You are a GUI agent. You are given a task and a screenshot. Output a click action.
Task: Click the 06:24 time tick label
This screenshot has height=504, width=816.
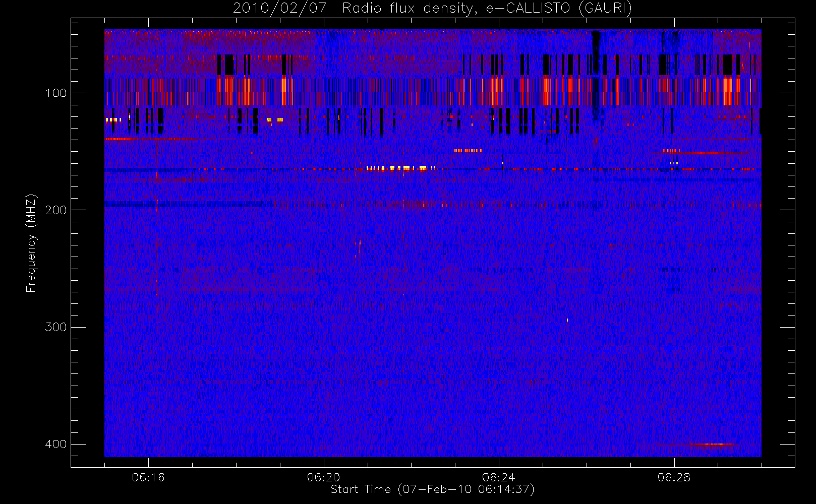[499, 477]
